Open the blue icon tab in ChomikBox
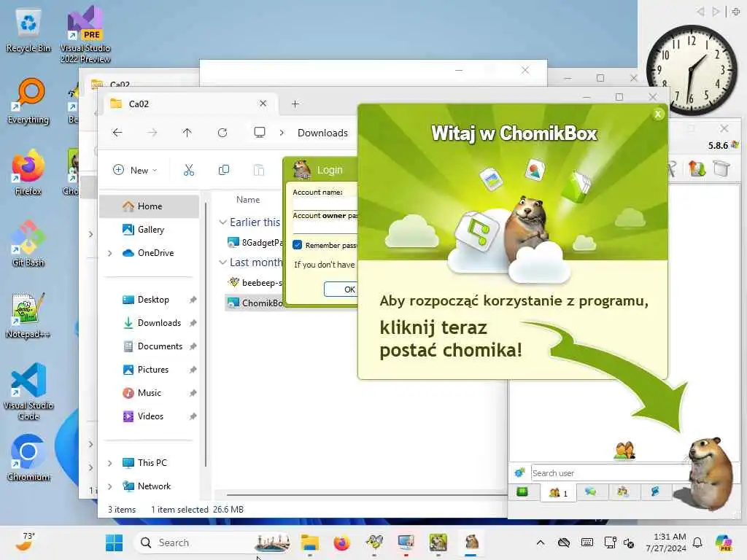The image size is (747, 560). click(x=656, y=492)
